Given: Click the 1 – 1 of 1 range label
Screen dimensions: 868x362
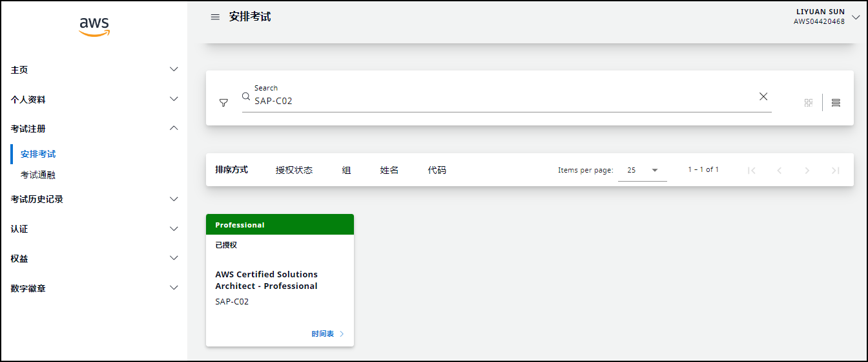Looking at the screenshot, I should (703, 169).
